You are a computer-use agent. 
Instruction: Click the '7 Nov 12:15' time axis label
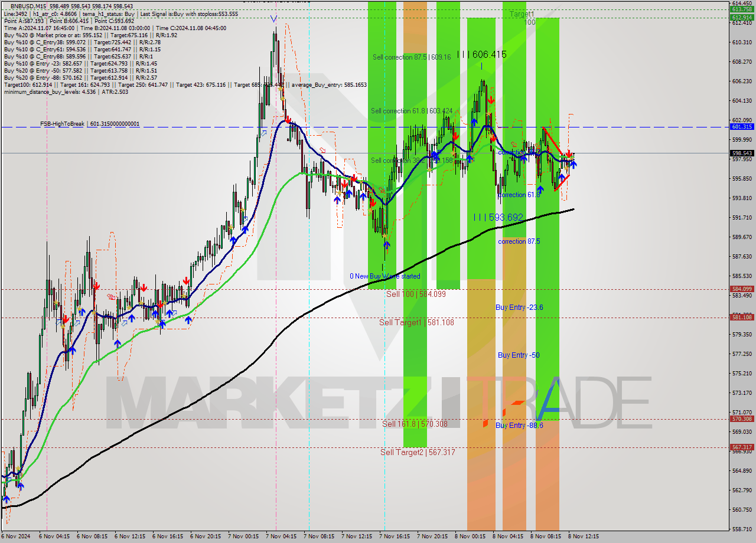[x=356, y=537]
